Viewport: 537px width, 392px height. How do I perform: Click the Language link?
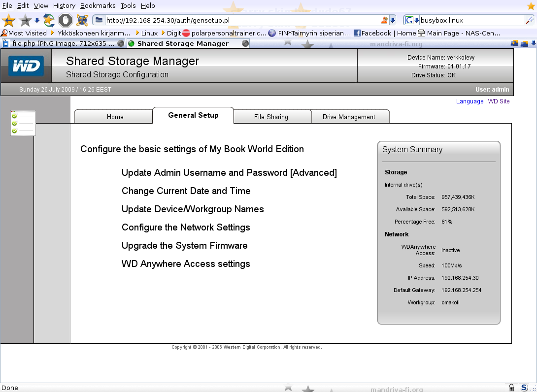[x=470, y=101]
